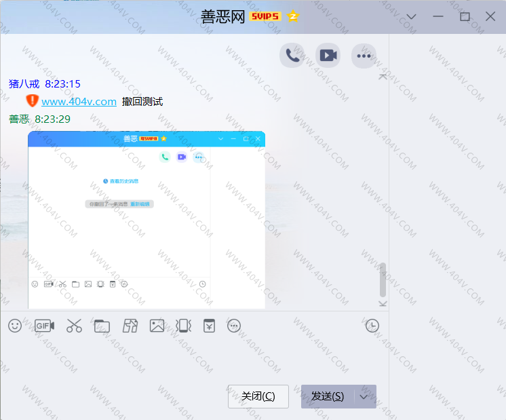Jump to top of chat with up arrow
Image resolution: width=506 pixels, height=420 pixels.
[383, 77]
